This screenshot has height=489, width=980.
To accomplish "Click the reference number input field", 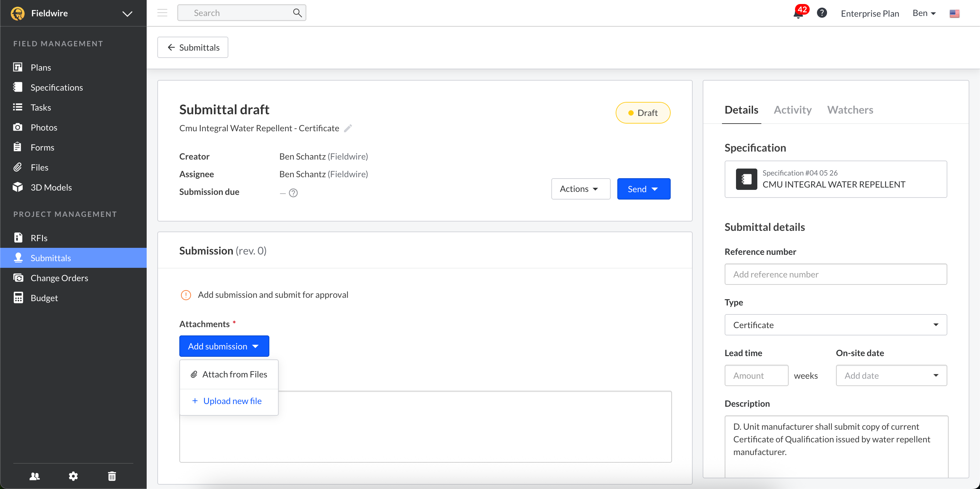I will coord(835,274).
